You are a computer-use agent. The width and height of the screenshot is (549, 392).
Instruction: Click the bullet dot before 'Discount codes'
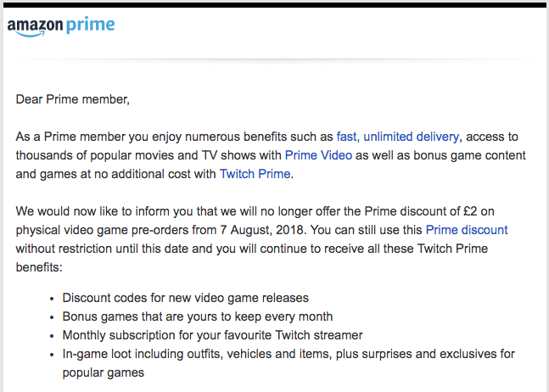tap(52, 299)
